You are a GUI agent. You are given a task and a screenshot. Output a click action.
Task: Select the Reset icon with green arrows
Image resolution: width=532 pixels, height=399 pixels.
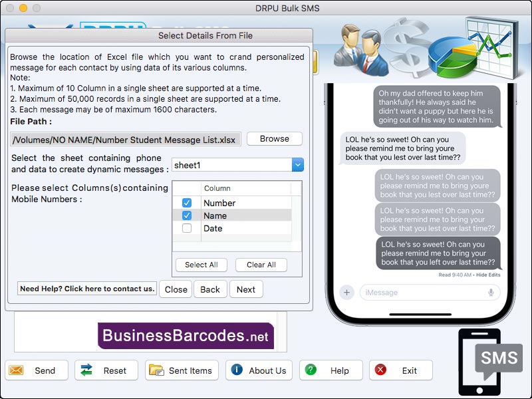pos(87,370)
